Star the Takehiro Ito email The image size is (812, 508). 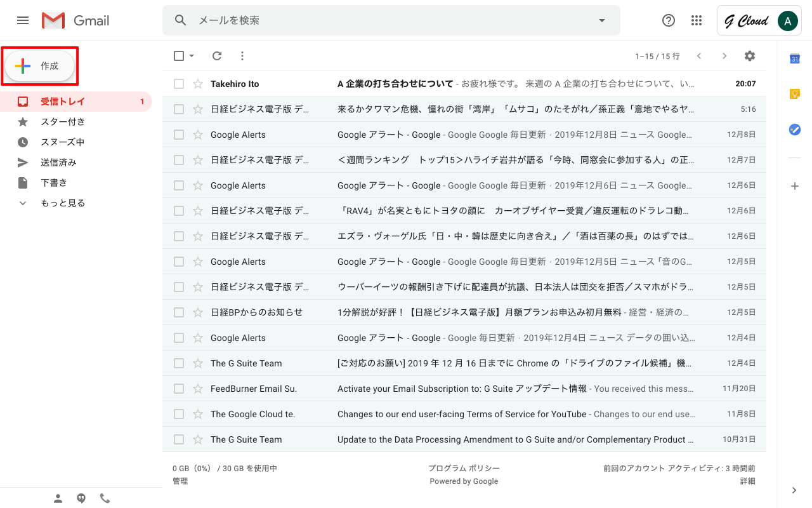coord(198,84)
